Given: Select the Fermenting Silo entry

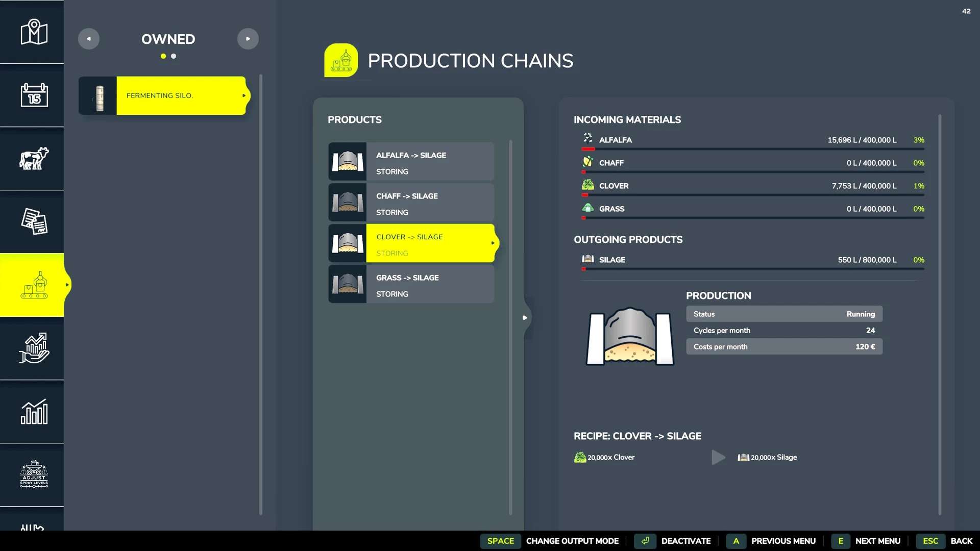Looking at the screenshot, I should [163, 95].
